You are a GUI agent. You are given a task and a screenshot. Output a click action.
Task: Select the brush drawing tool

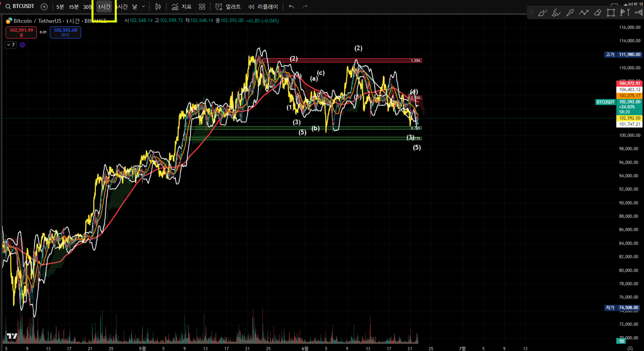[x=542, y=13]
